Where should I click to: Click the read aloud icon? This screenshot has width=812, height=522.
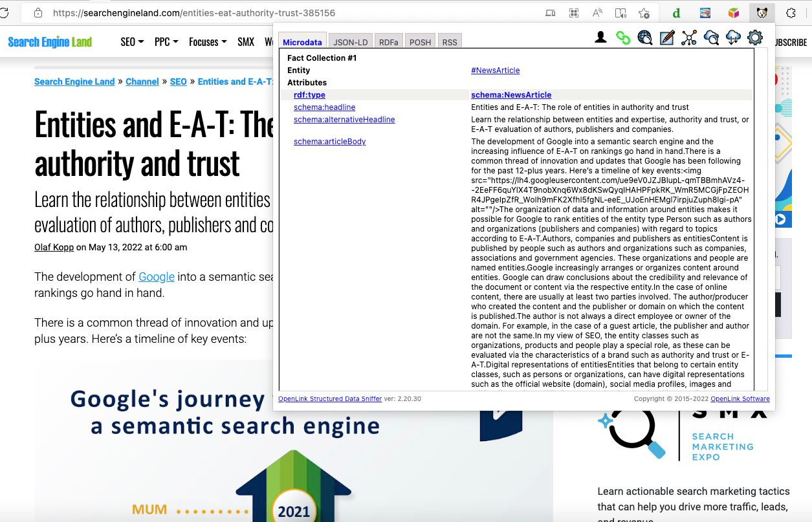597,13
